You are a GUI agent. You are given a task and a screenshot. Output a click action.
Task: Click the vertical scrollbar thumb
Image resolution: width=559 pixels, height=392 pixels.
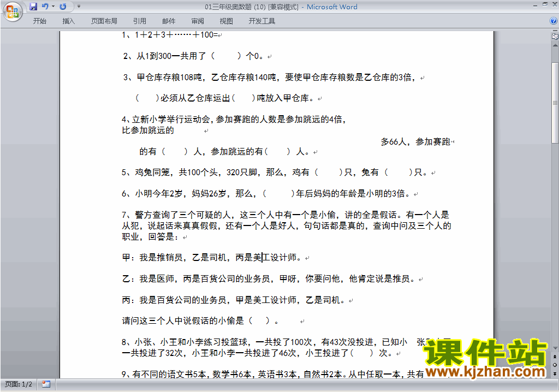point(555,103)
